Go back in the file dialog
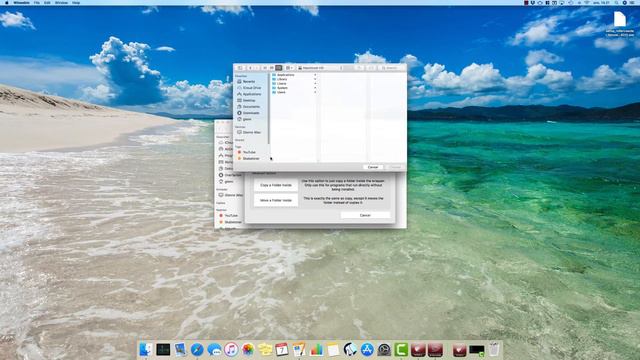This screenshot has height=360, width=640. pos(250,68)
